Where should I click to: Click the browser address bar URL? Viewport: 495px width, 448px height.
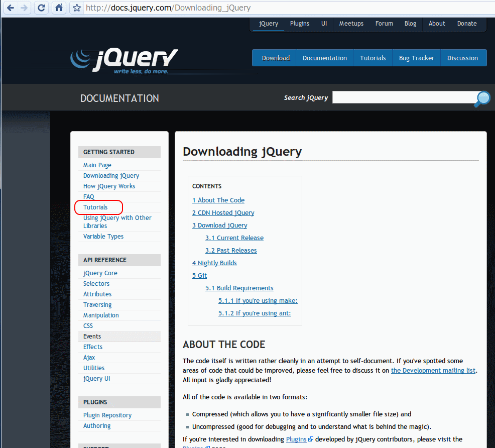pos(168,8)
